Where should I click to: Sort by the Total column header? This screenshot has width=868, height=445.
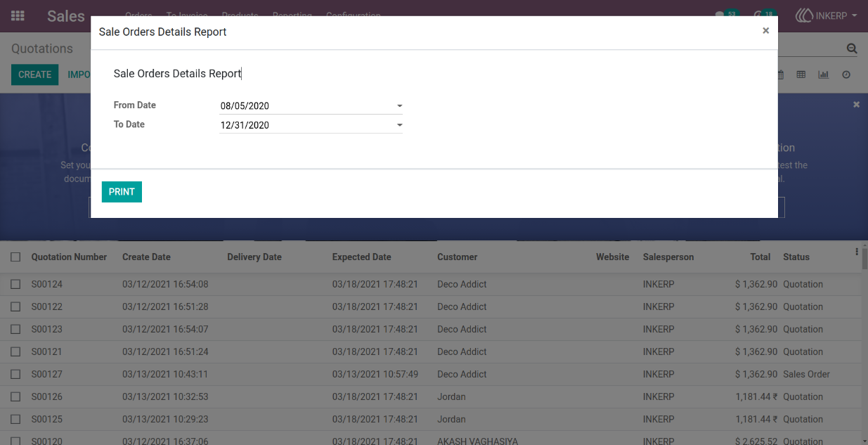coord(760,257)
